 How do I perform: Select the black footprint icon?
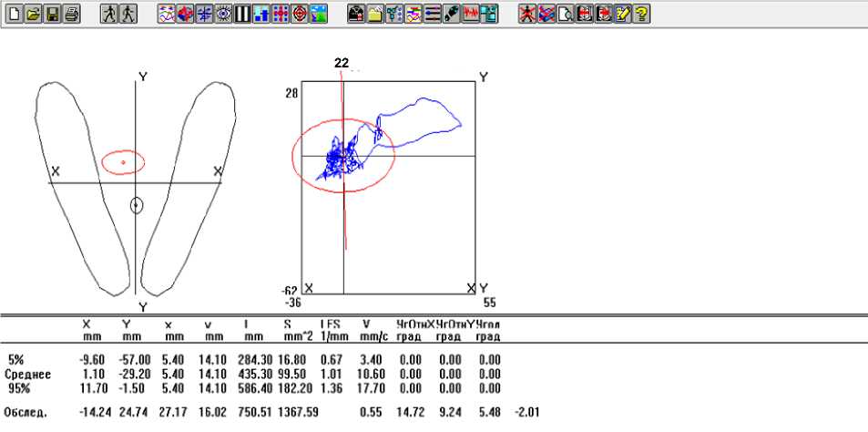point(452,14)
